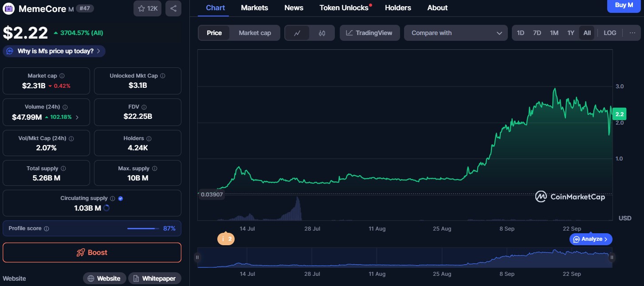Switch to line chart icon
644x286 pixels.
tap(297, 33)
